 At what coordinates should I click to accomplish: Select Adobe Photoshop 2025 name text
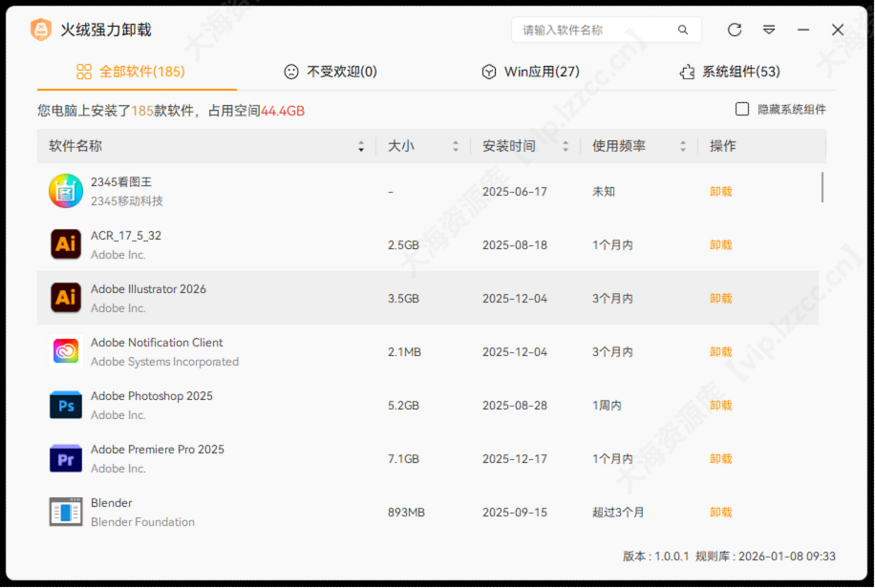tap(152, 396)
